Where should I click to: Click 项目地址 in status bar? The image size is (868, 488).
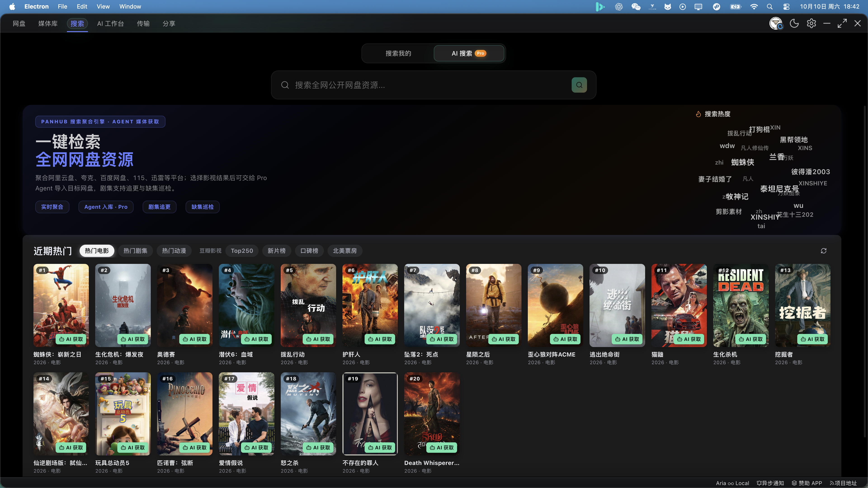[x=843, y=483]
